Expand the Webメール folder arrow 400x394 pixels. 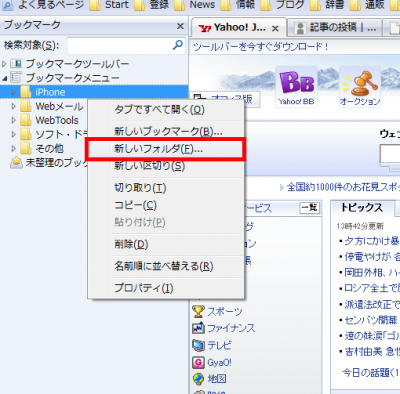13,106
